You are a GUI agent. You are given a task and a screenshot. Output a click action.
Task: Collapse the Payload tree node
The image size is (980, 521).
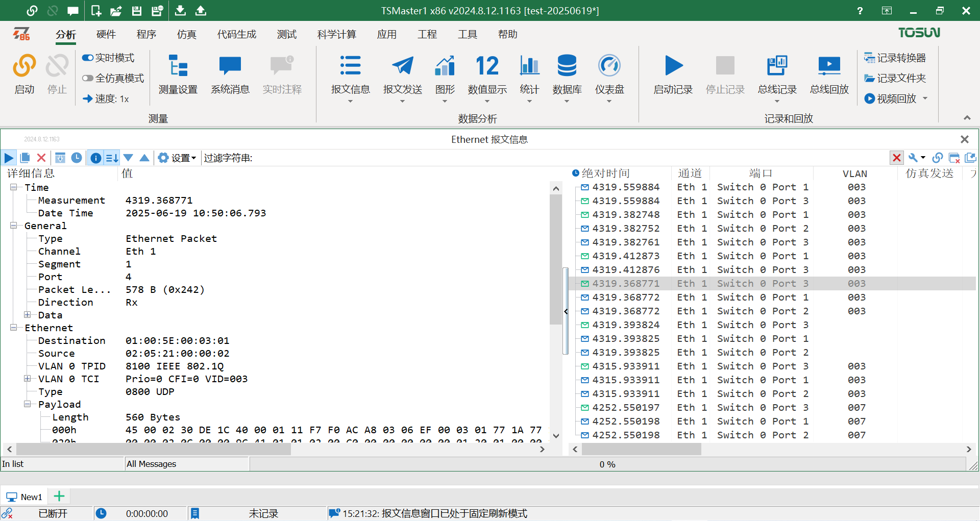[27, 404]
